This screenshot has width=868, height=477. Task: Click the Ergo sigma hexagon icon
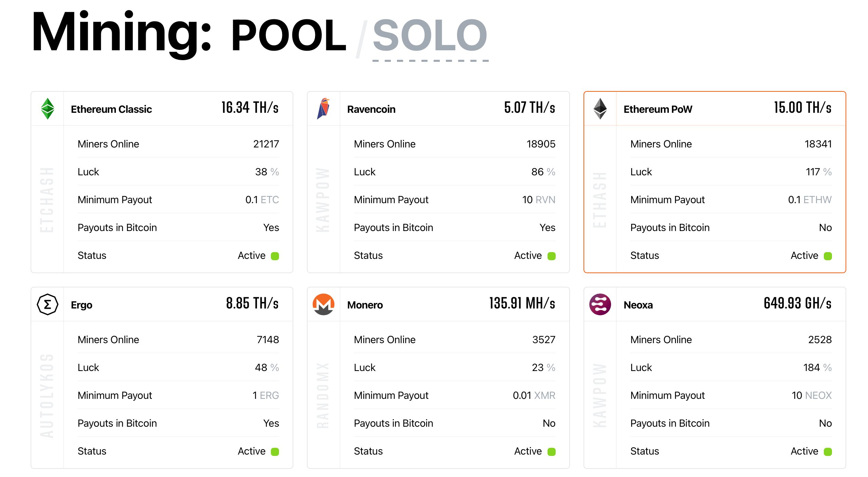[x=48, y=304]
